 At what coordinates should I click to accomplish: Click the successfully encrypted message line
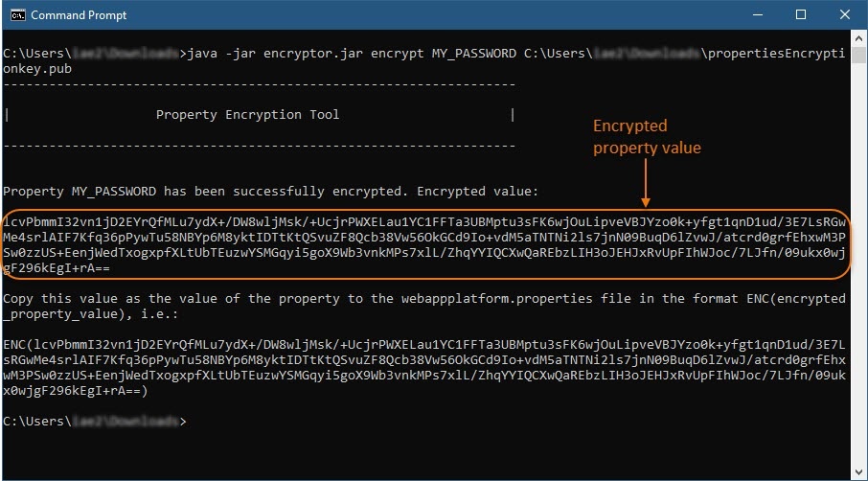tap(271, 192)
